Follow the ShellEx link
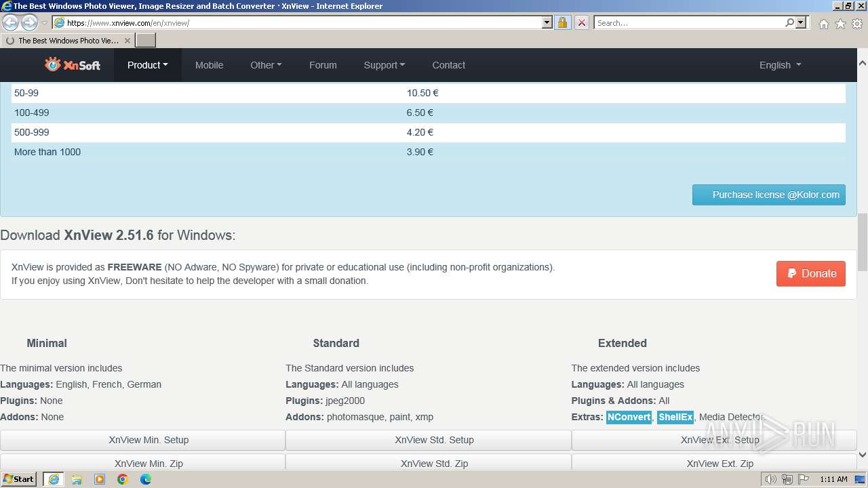 point(675,417)
